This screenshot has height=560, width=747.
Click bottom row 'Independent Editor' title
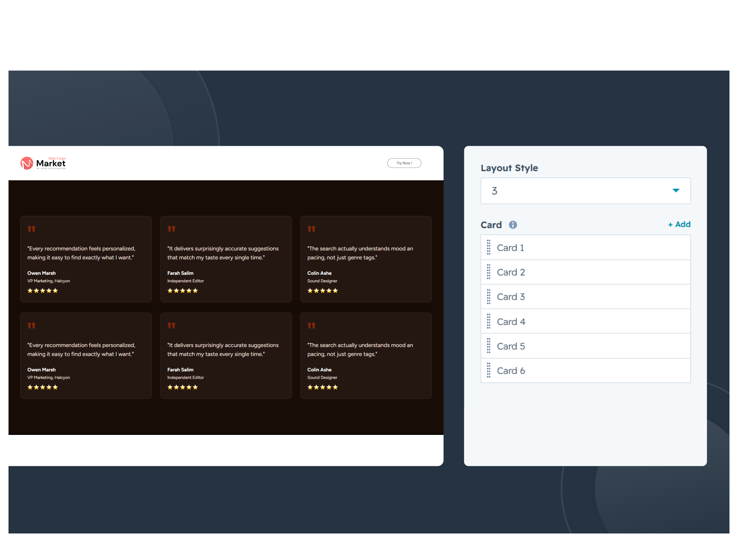[185, 377]
